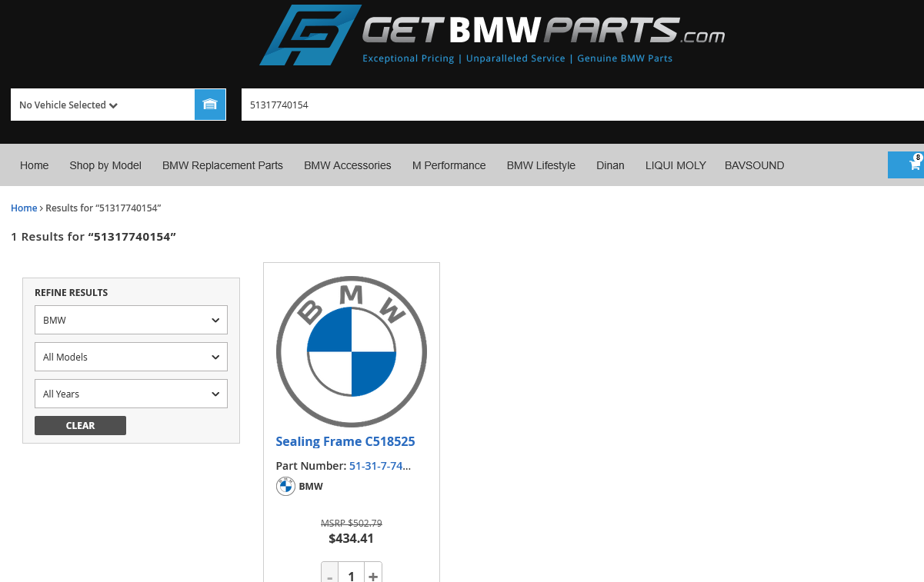The height and width of the screenshot is (582, 924).
Task: Click the GetBMWParts site logo
Action: [x=492, y=35]
